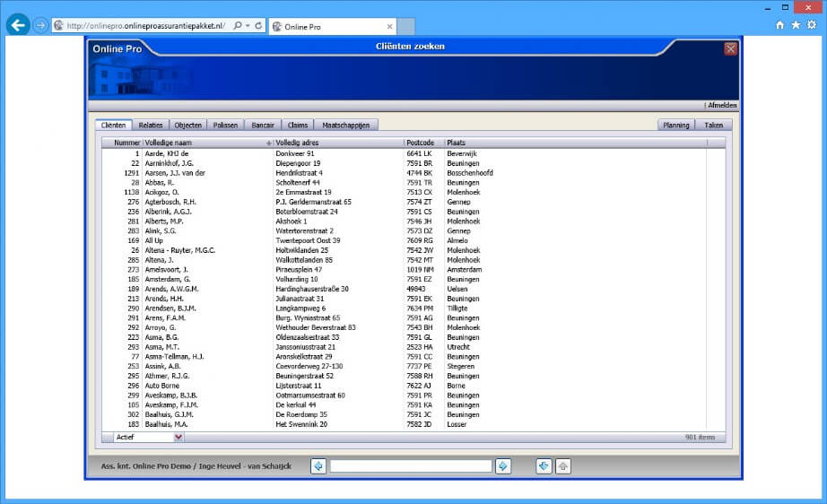Sort by the Nummer column header

(x=127, y=143)
